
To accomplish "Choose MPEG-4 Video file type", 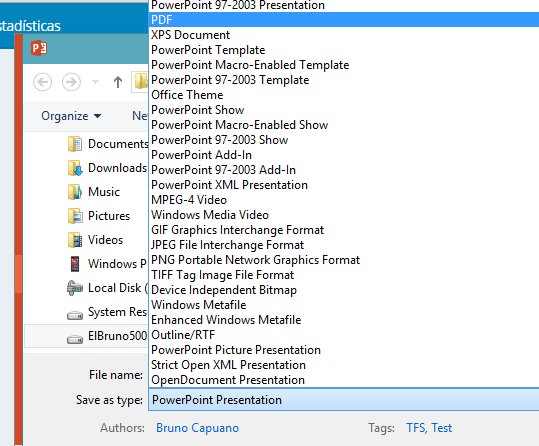I will point(344,200).
